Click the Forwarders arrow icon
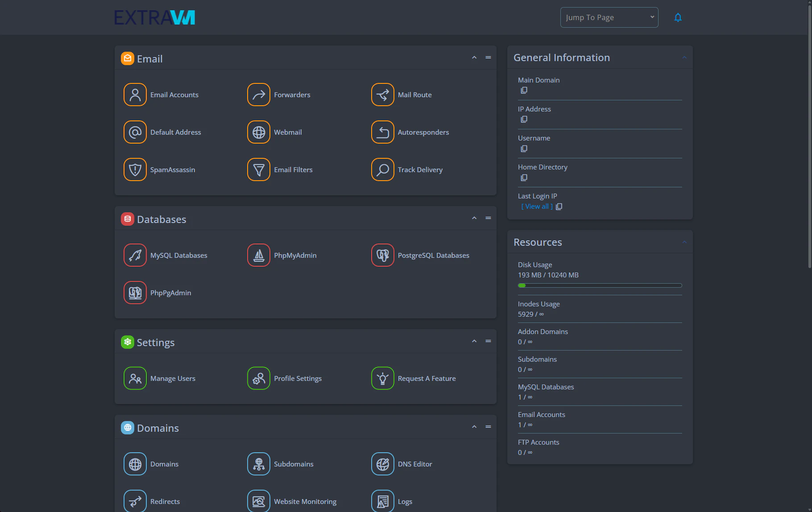This screenshot has height=512, width=812. click(259, 95)
